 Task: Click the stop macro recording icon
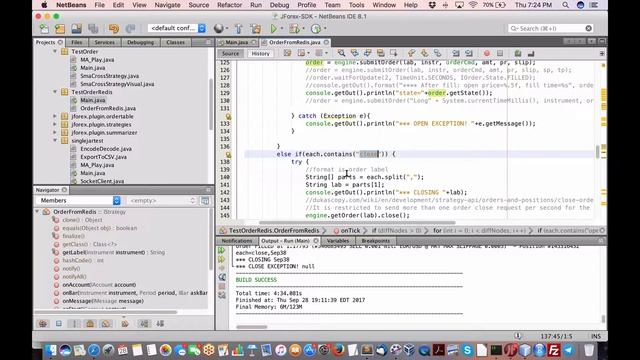pos(500,53)
